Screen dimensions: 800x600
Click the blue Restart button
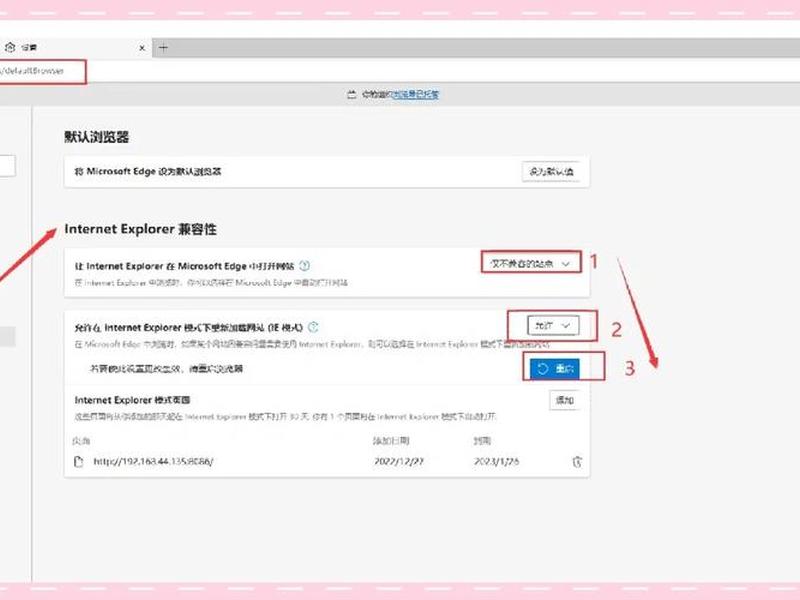(555, 368)
